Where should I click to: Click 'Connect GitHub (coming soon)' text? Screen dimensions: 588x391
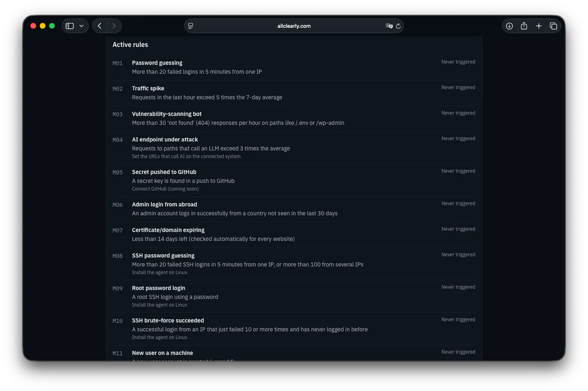(x=165, y=189)
